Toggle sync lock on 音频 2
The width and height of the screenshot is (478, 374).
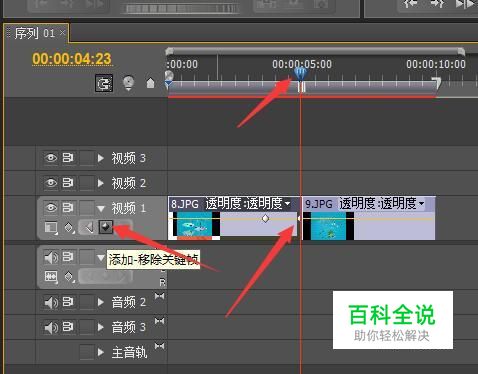click(68, 302)
